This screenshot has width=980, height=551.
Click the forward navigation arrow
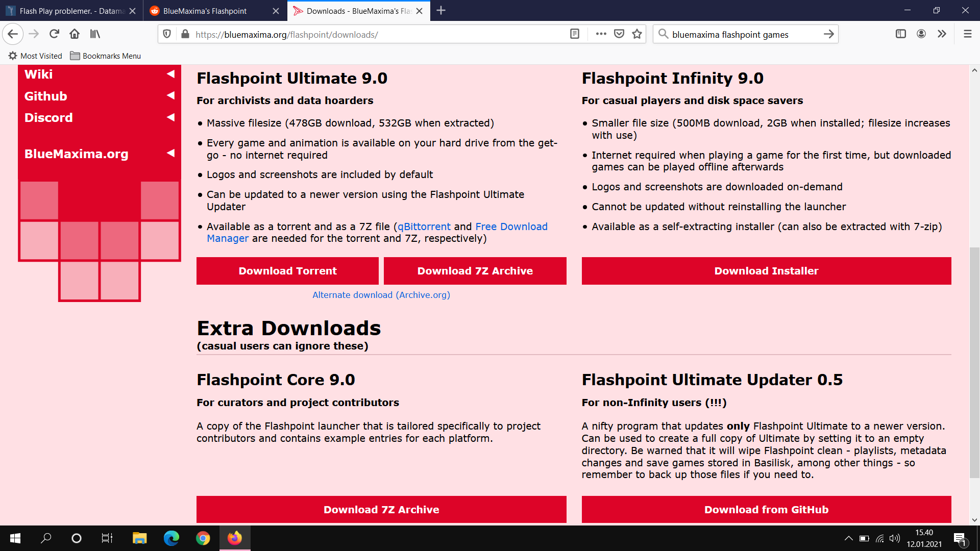[x=34, y=34]
